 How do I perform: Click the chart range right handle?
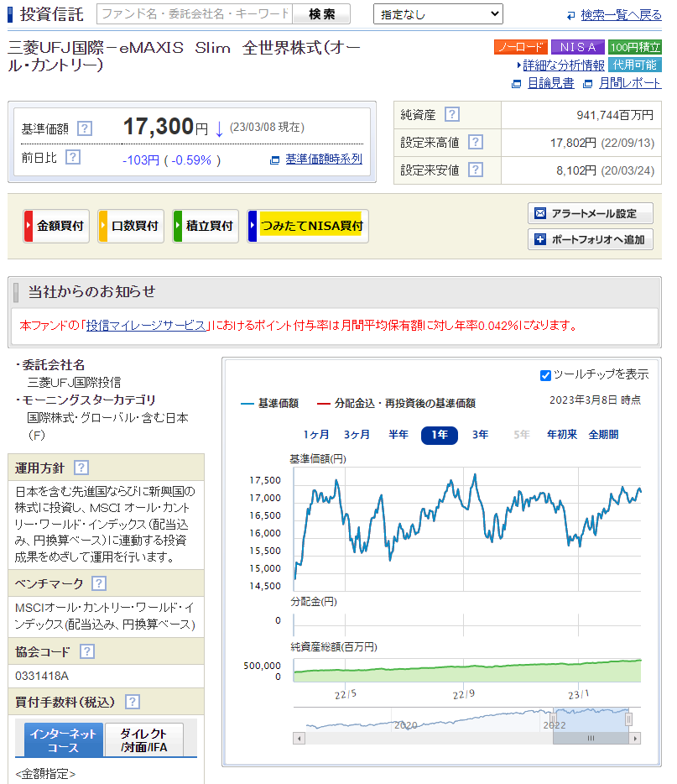point(628,719)
